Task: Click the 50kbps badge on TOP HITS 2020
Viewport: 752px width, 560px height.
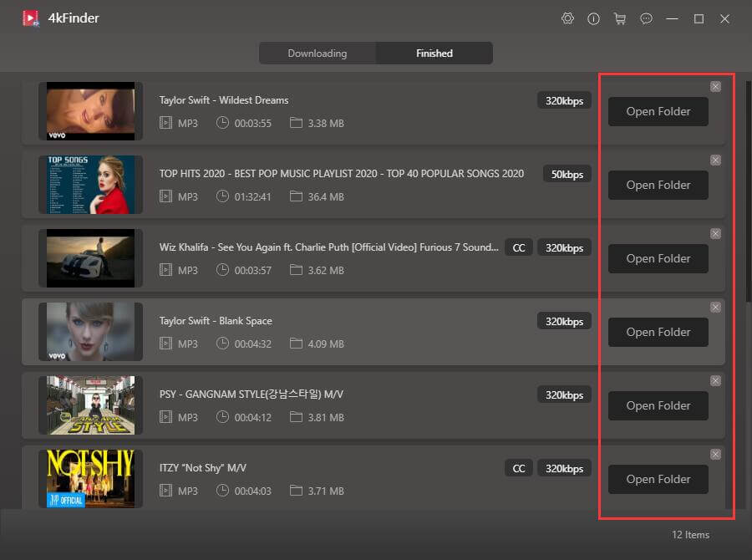Action: [567, 174]
